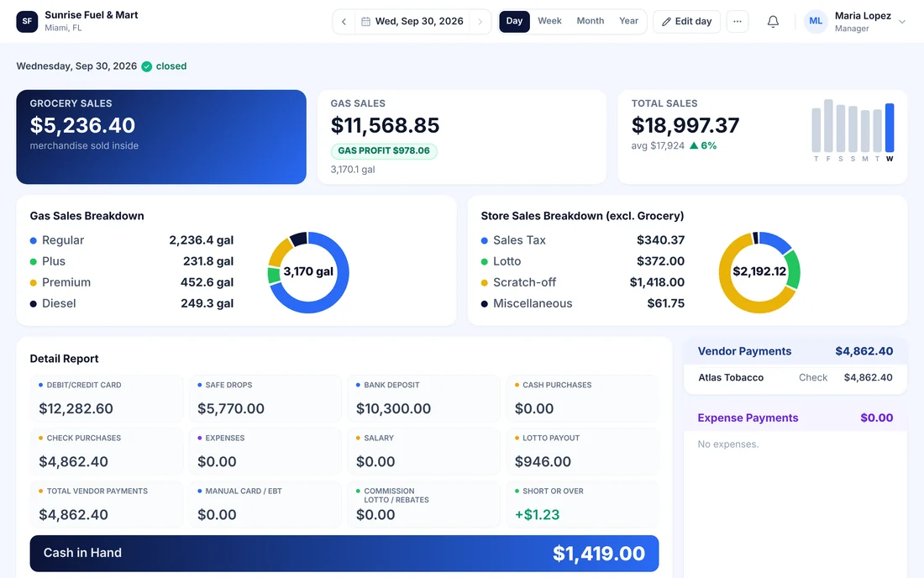Switch to the Month view tab
The image size is (924, 578).
pyautogui.click(x=590, y=21)
